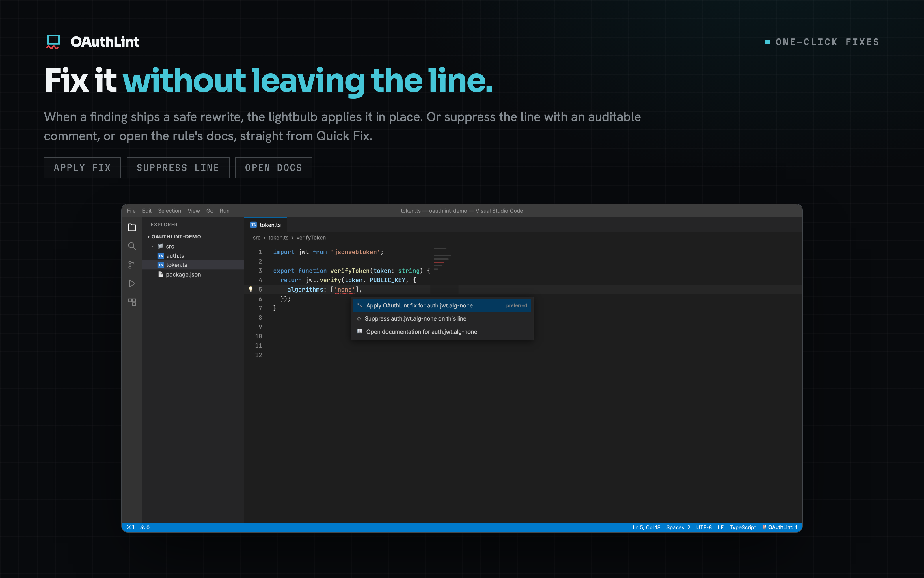Click the package.json file icon
The height and width of the screenshot is (578, 924).
point(161,275)
